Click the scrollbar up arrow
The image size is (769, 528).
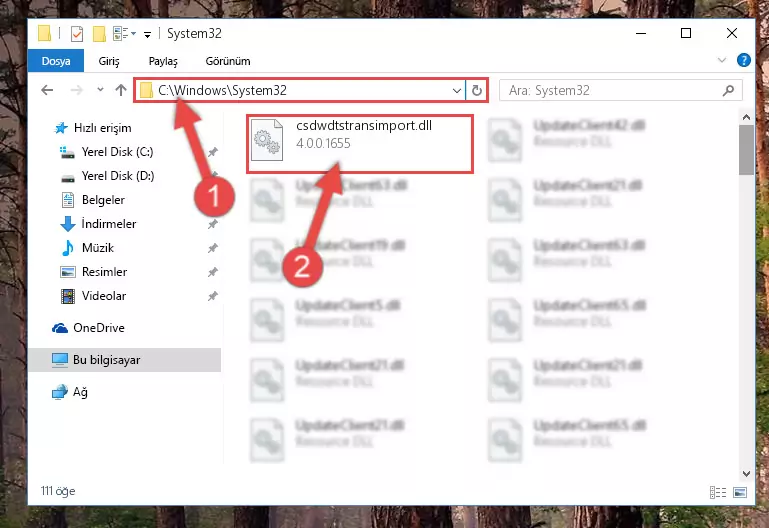click(x=746, y=117)
